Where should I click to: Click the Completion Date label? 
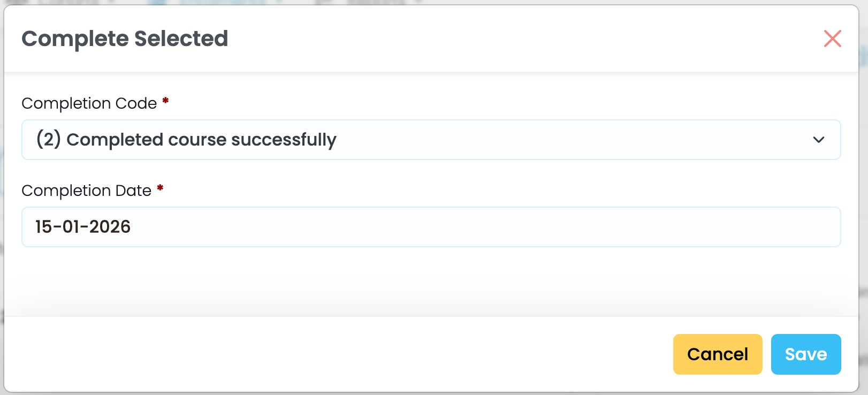point(87,191)
